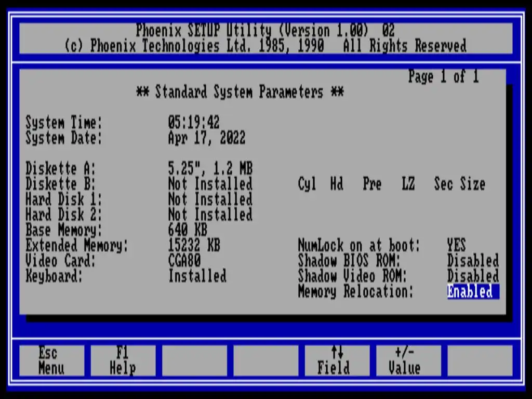
Task: Select Diskette A value 5.25", 1.2 MB
Action: (210, 168)
